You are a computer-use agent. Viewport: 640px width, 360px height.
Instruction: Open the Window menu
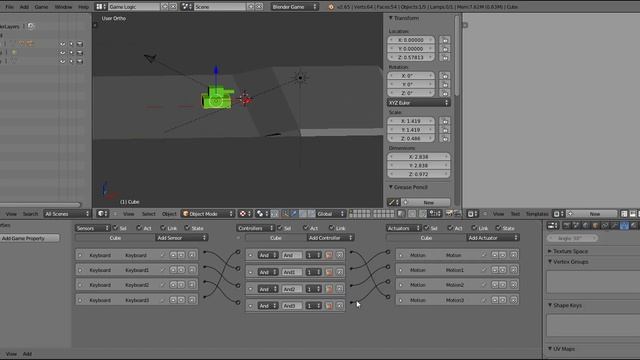tap(63, 7)
